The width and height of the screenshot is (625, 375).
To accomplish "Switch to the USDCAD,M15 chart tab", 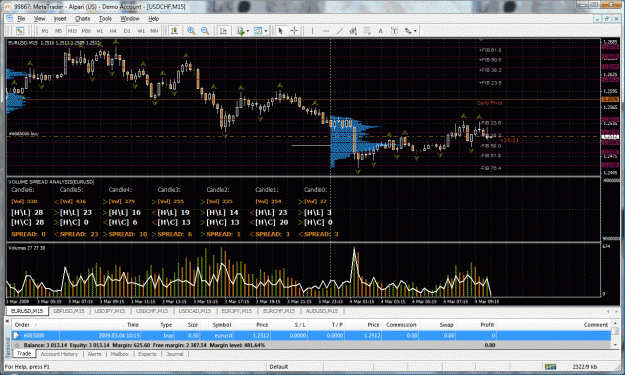I will pos(194,311).
